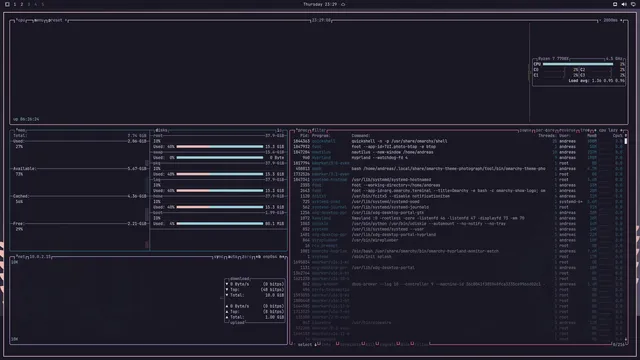Open the rightmost top bar status icon

pyautogui.click(x=633, y=4)
